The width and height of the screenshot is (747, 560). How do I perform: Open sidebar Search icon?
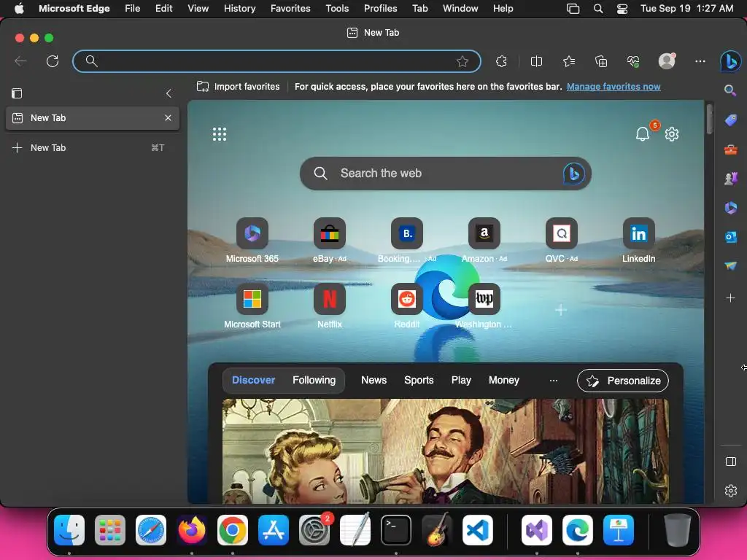(x=730, y=90)
